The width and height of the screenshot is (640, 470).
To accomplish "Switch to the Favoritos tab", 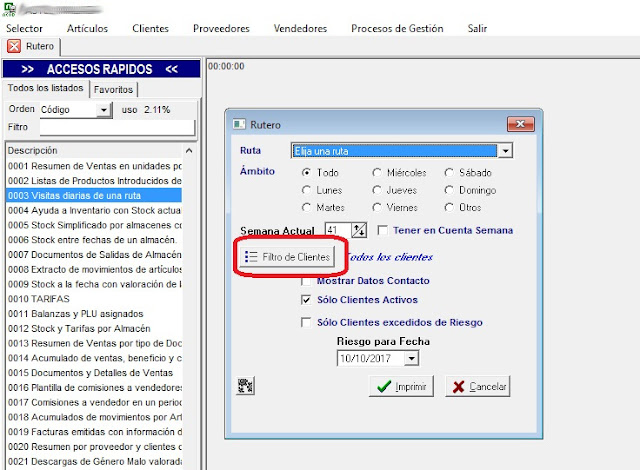I will 115,89.
